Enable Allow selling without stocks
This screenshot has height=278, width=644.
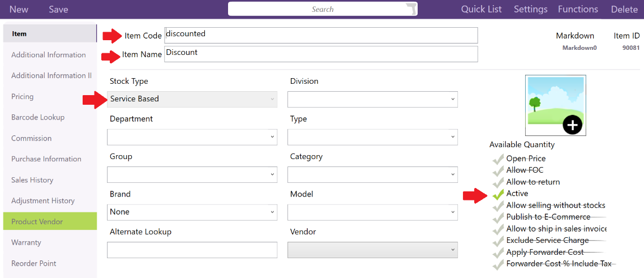(x=498, y=206)
